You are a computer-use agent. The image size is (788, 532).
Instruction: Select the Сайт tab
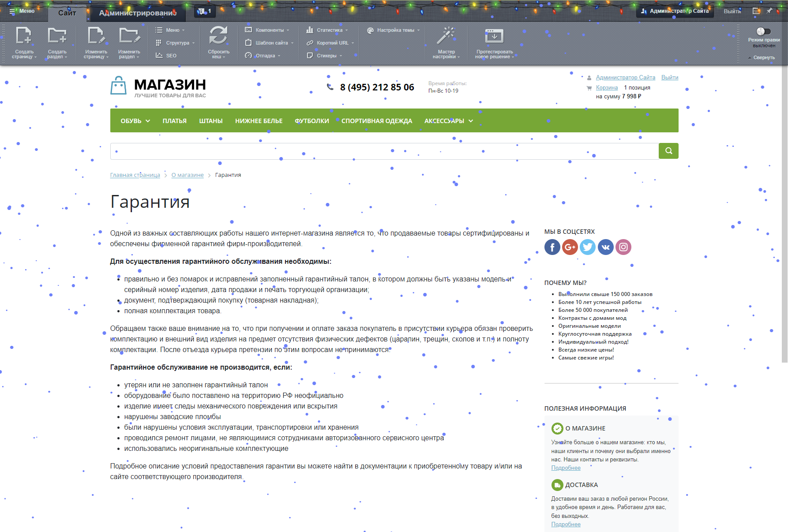tap(67, 13)
